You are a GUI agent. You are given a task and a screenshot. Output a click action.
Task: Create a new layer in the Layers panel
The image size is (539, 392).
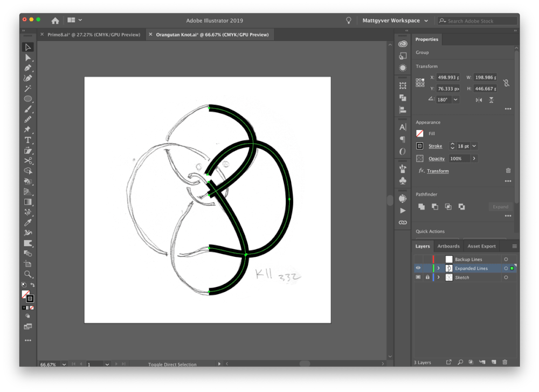495,362
